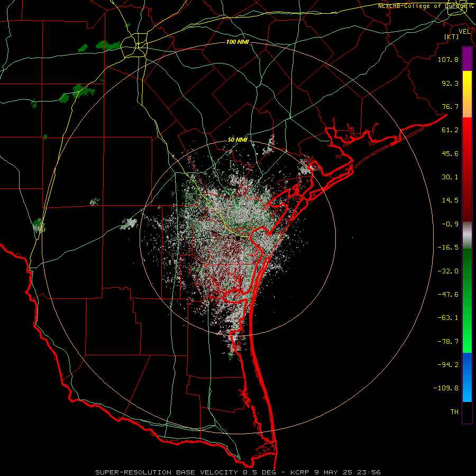
Task: Select the -78.7 scale value
Action: click(448, 342)
